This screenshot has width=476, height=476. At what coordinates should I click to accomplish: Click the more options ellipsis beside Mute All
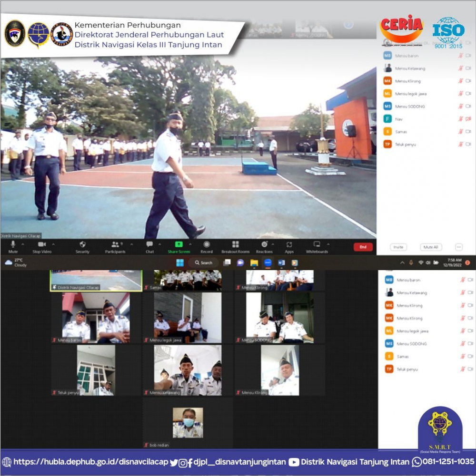[459, 247]
